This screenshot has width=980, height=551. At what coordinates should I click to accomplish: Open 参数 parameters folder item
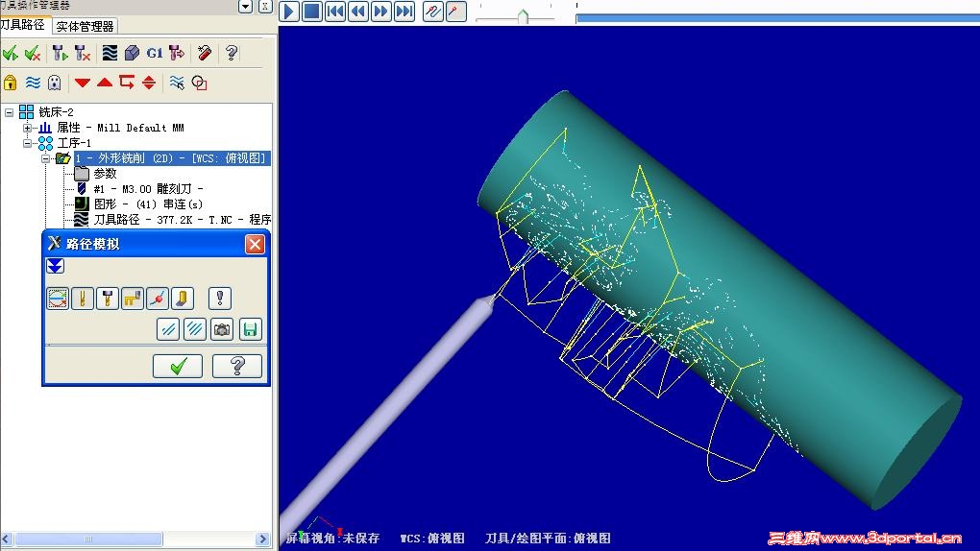click(x=105, y=173)
